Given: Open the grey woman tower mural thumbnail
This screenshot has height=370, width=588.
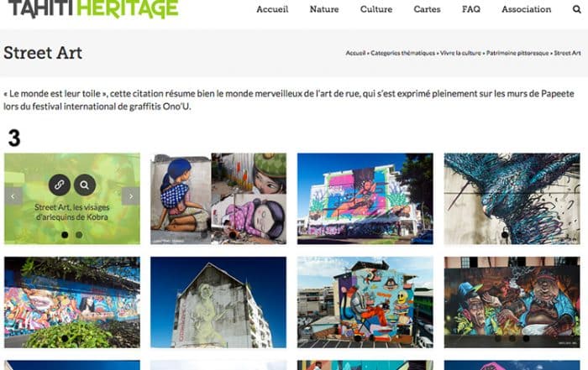Looking at the screenshot, I should (218, 302).
